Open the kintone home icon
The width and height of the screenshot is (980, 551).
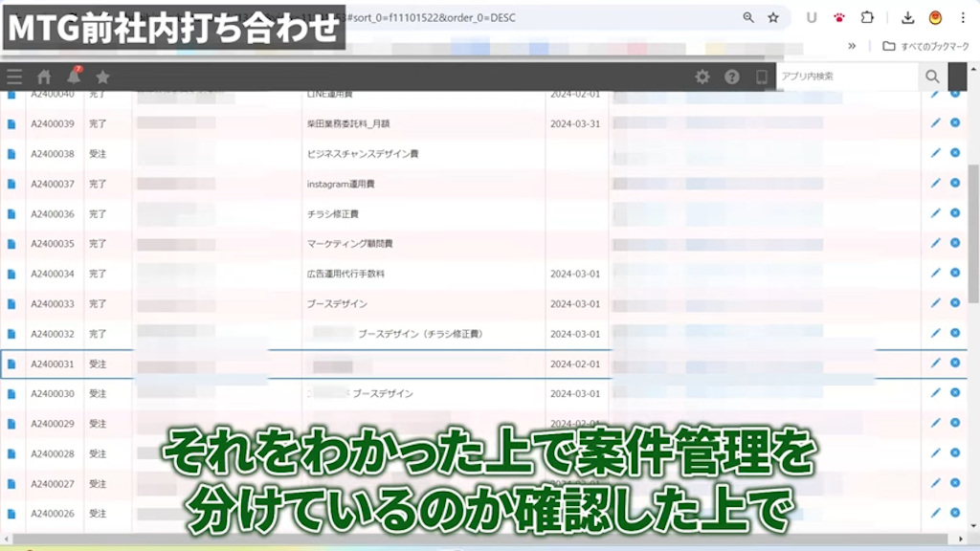(x=43, y=77)
